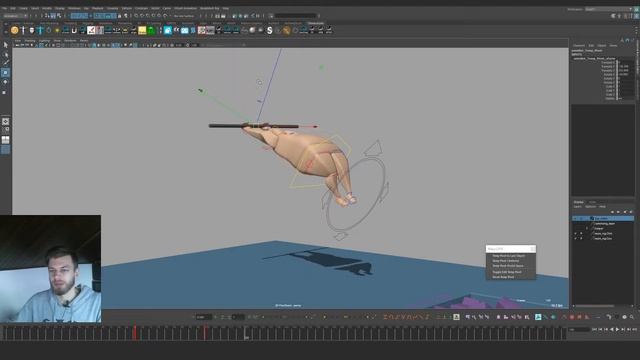The width and height of the screenshot is (640, 360).
Task: Choose last entry in snap pivot popup
Action: [x=503, y=277]
